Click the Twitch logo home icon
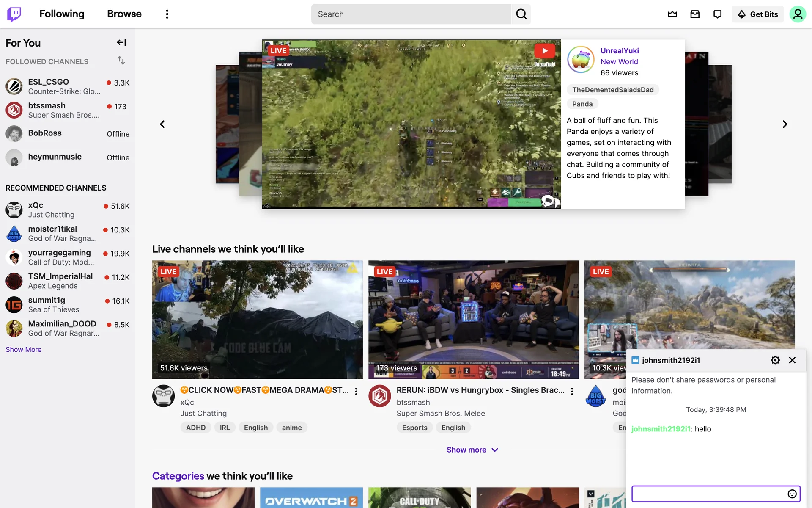The image size is (812, 508). (14, 14)
